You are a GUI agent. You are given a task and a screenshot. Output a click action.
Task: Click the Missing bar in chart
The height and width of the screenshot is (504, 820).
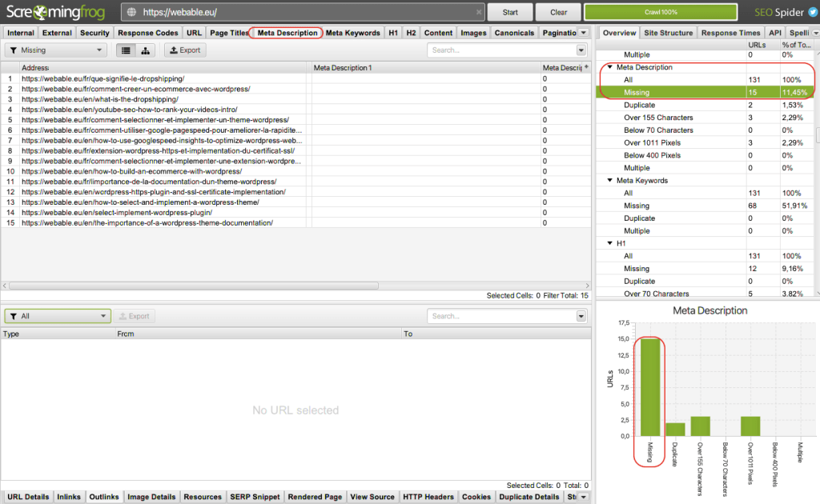(x=650, y=387)
